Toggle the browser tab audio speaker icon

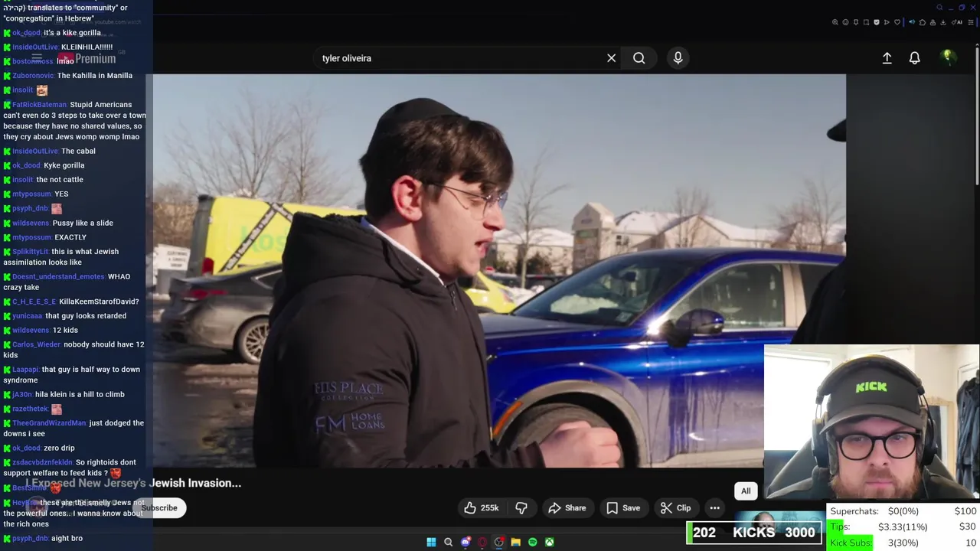click(x=912, y=22)
